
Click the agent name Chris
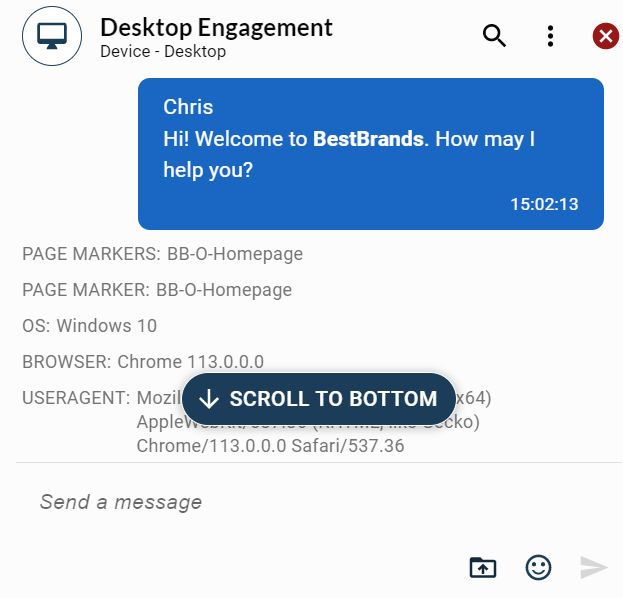coord(188,107)
